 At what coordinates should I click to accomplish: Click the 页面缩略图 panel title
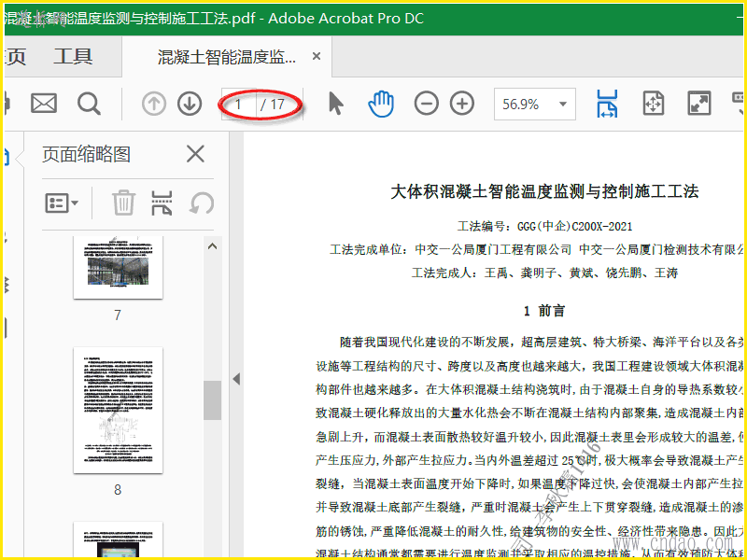(x=86, y=154)
